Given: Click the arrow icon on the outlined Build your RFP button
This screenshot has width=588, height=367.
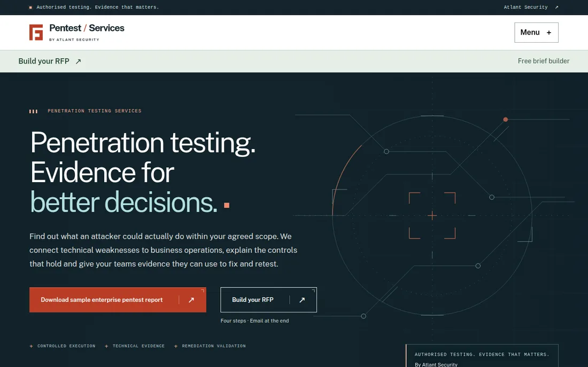Looking at the screenshot, I should [302, 300].
